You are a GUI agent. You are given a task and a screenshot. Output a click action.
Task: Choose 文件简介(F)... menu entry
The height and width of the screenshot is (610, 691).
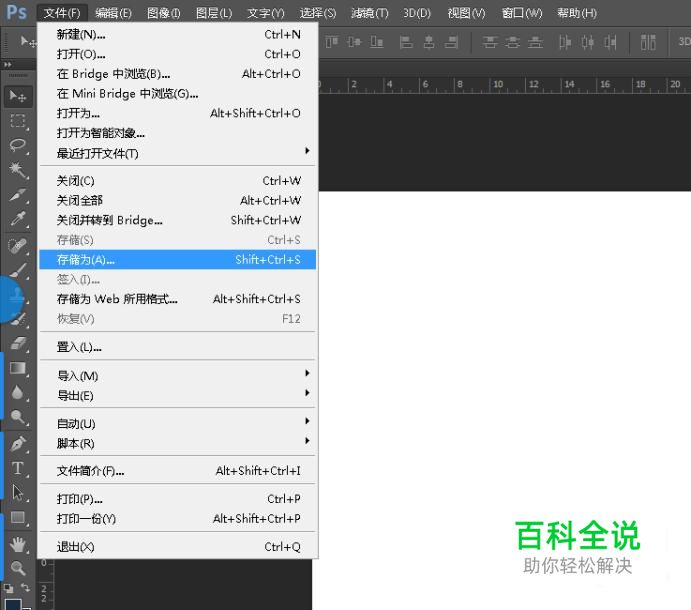point(178,471)
